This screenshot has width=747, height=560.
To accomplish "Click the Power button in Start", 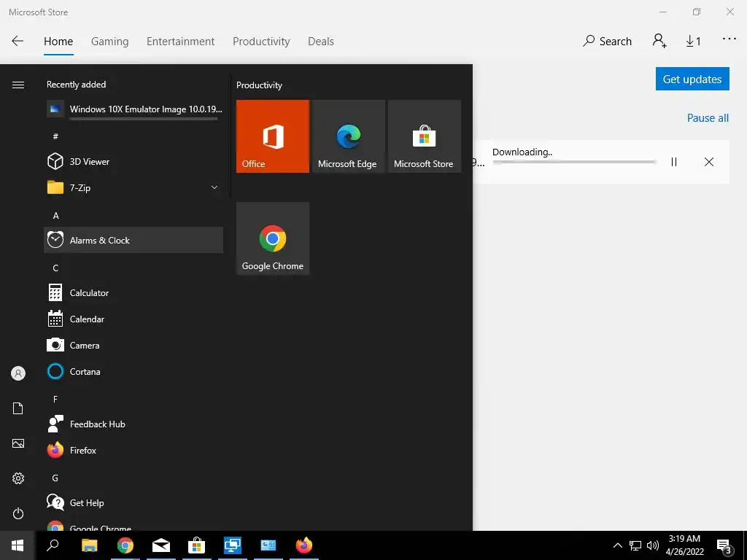I will point(18,513).
